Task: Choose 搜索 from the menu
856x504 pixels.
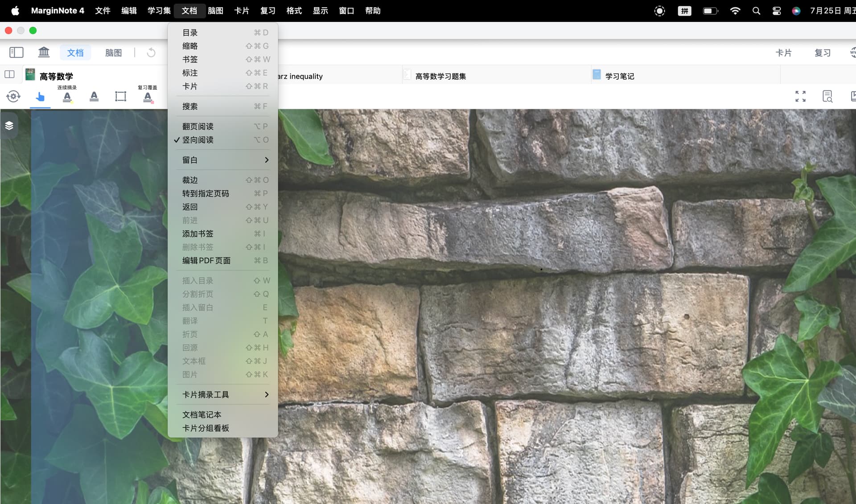Action: point(222,107)
